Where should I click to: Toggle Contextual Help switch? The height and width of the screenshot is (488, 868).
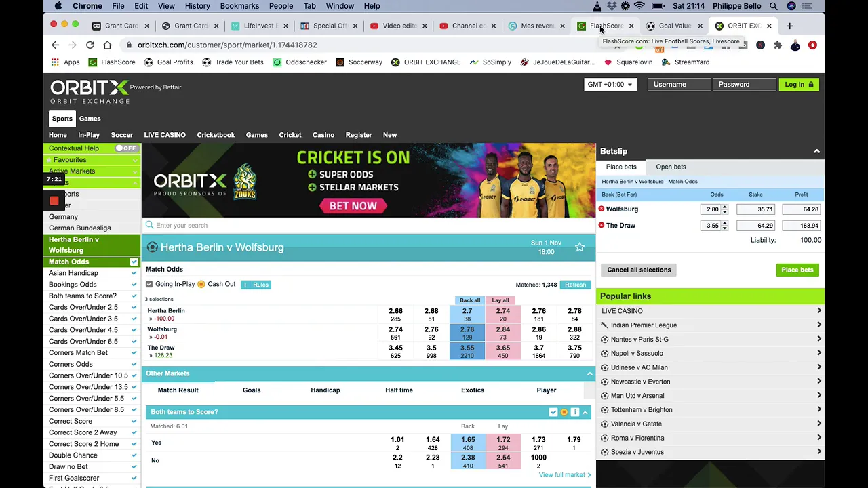click(x=125, y=148)
